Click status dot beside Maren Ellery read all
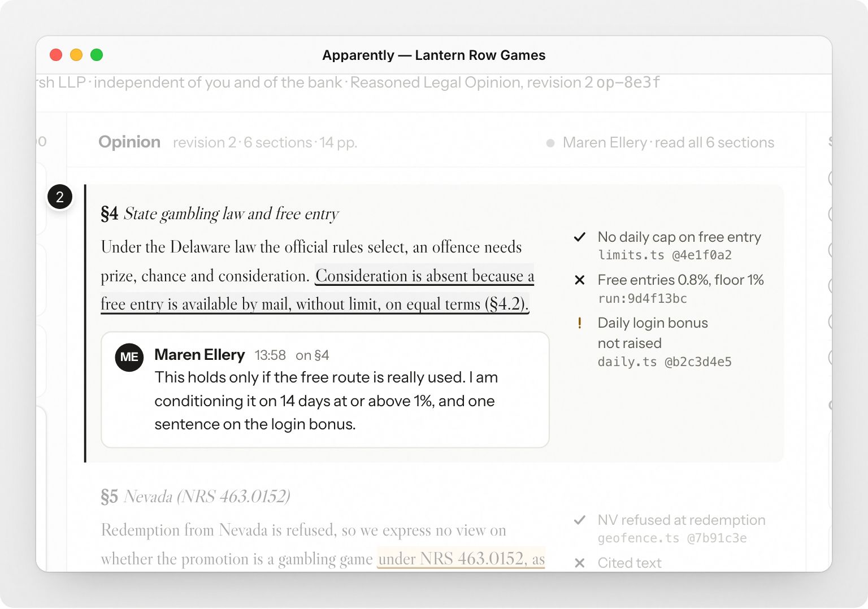 550,143
